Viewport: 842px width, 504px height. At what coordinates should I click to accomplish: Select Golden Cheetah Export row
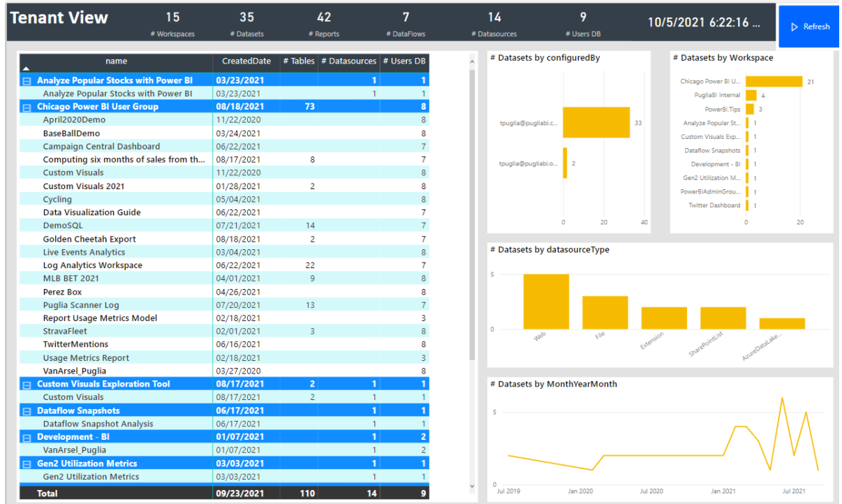[224, 239]
